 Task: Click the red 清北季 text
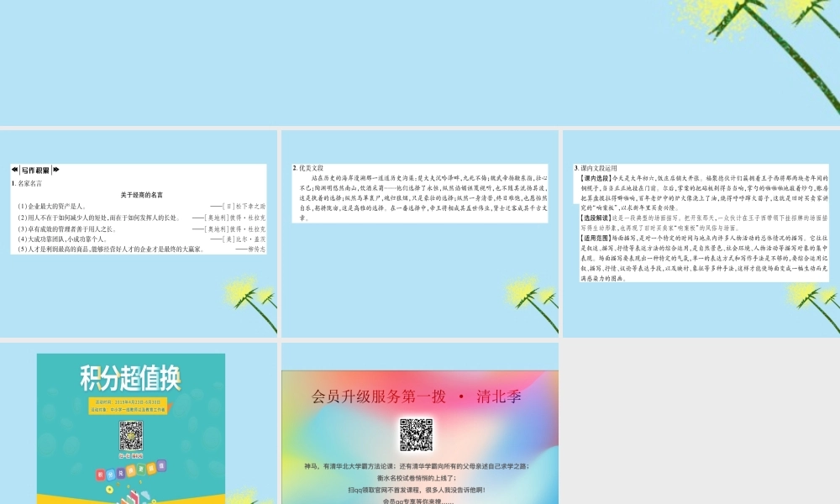[x=499, y=396]
